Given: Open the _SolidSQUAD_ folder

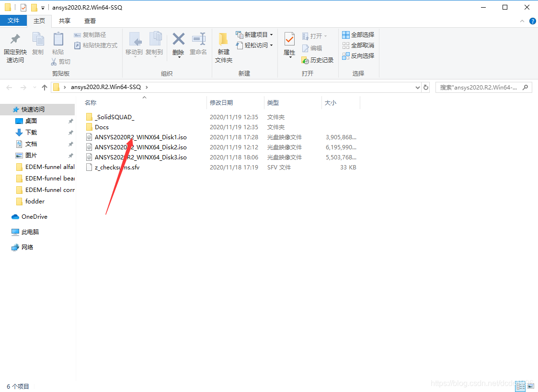Looking at the screenshot, I should click(x=114, y=117).
